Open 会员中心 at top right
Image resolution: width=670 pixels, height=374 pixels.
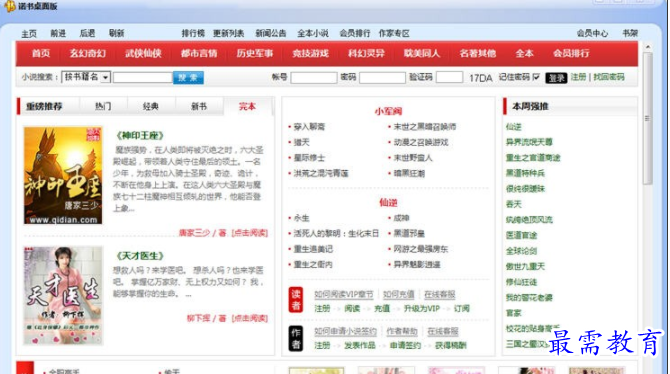click(592, 33)
